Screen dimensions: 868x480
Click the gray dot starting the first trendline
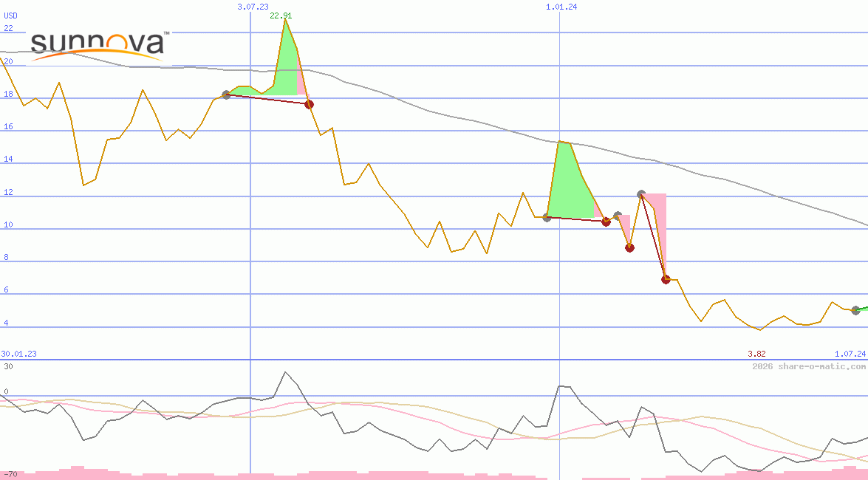[225, 95]
